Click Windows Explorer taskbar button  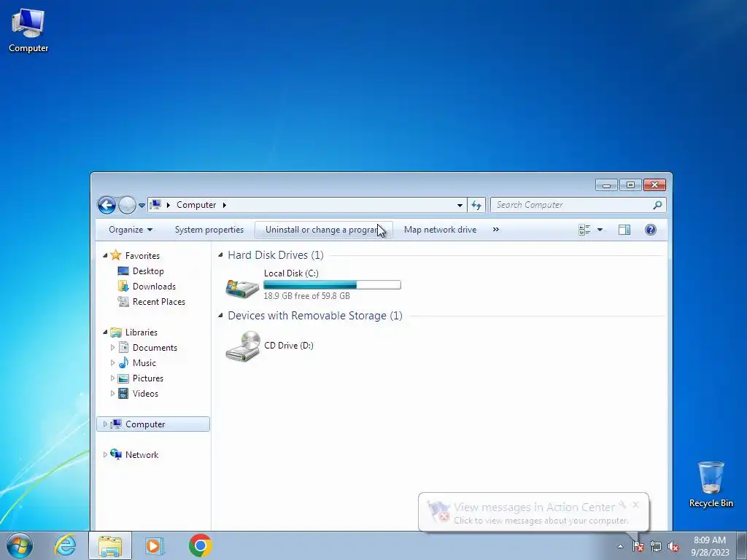tap(110, 545)
